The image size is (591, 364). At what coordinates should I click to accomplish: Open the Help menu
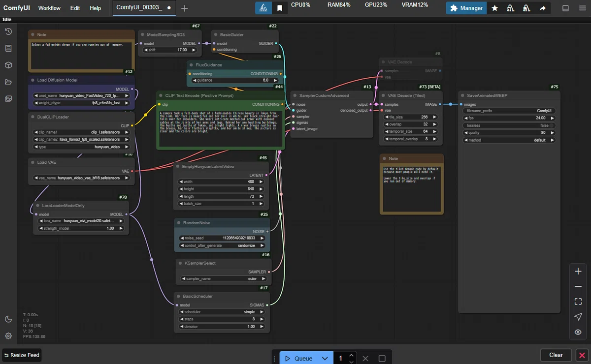point(96,8)
